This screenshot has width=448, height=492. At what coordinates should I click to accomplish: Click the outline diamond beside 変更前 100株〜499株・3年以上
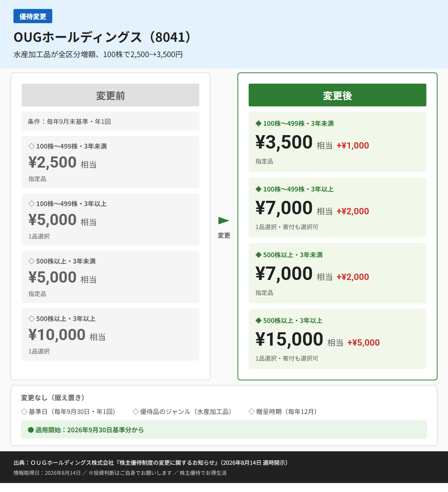coord(31,204)
